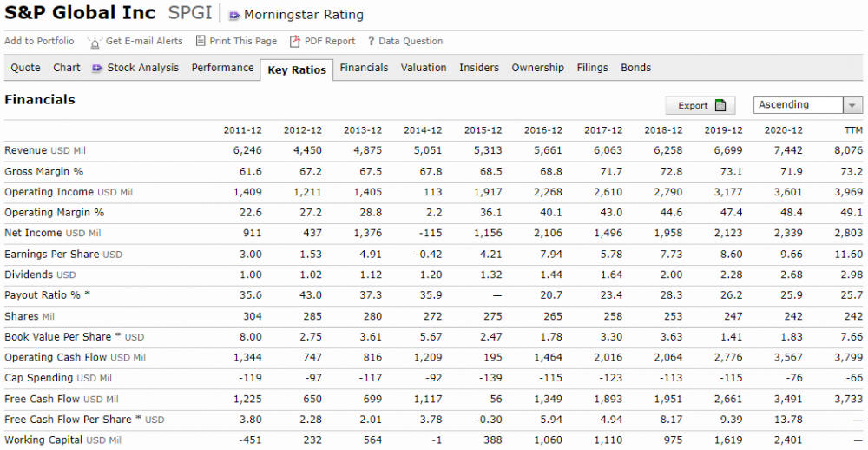868x450 pixels.
Task: Click Print This Page link
Action: (243, 41)
